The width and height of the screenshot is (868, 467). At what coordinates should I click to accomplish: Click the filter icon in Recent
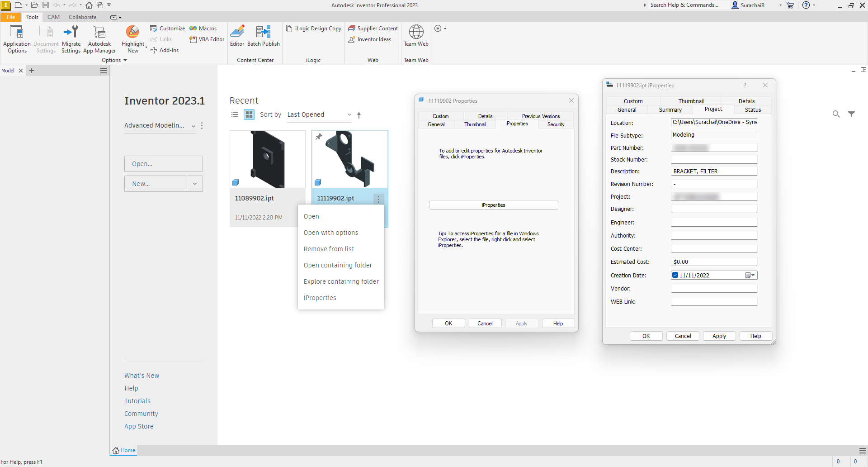(851, 114)
